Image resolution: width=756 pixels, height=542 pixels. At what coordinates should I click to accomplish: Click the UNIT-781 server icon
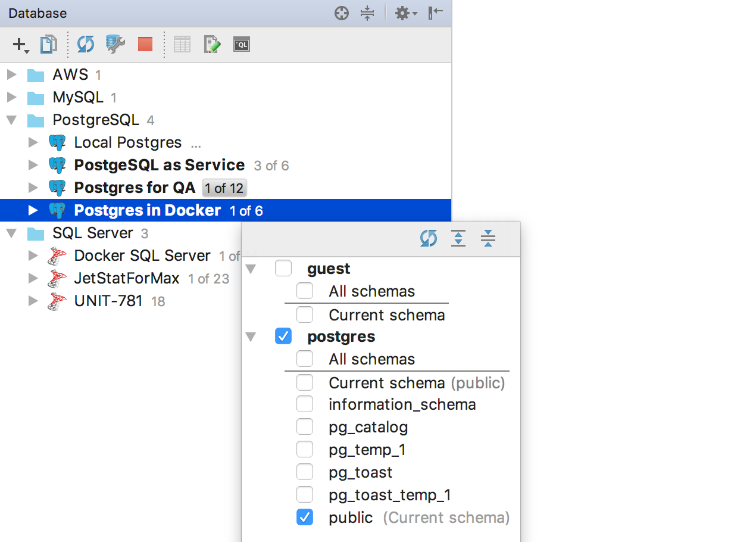click(57, 301)
